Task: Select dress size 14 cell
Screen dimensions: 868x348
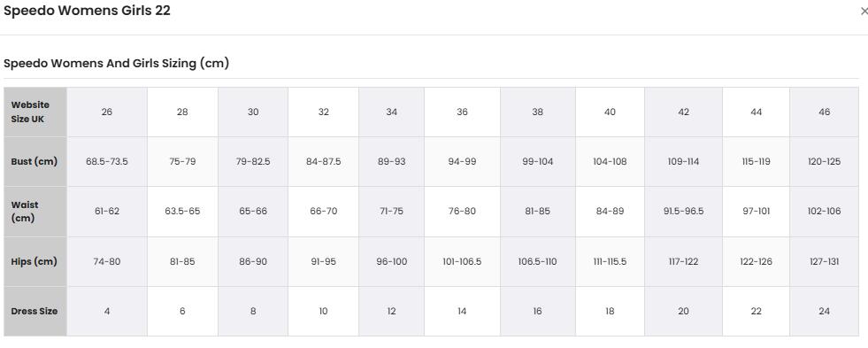Action: [x=462, y=312]
